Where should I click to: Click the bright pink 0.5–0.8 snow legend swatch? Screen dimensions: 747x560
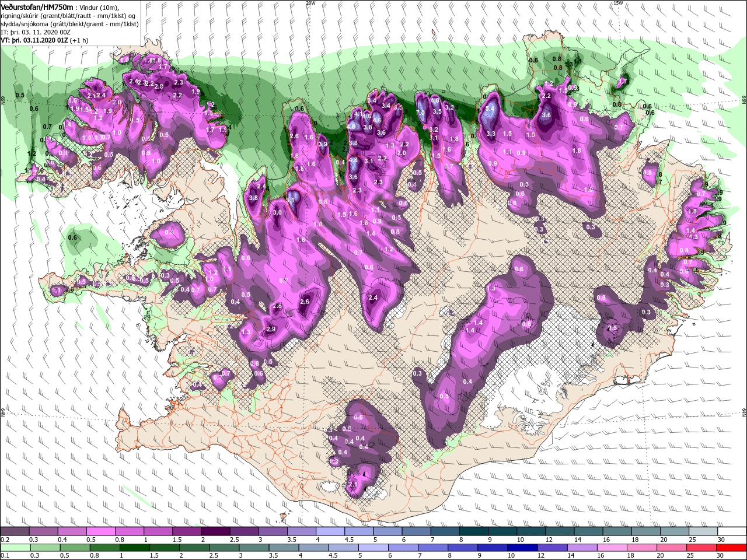[x=100, y=531]
